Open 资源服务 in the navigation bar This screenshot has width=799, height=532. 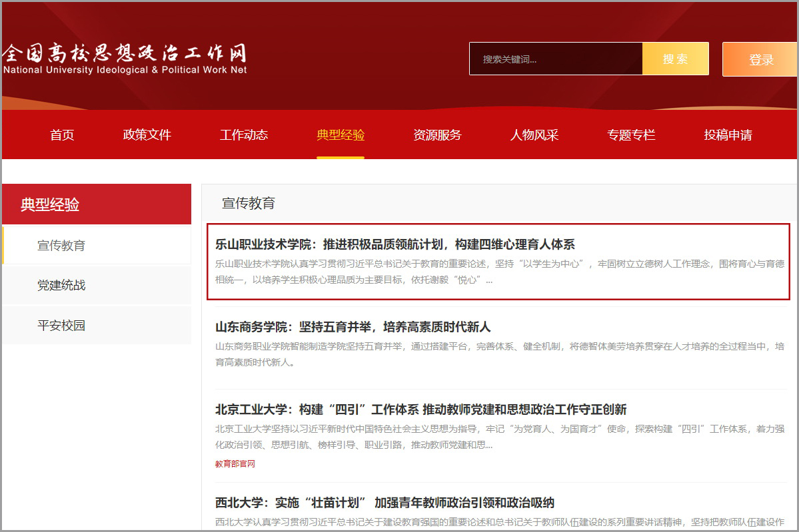coord(437,135)
